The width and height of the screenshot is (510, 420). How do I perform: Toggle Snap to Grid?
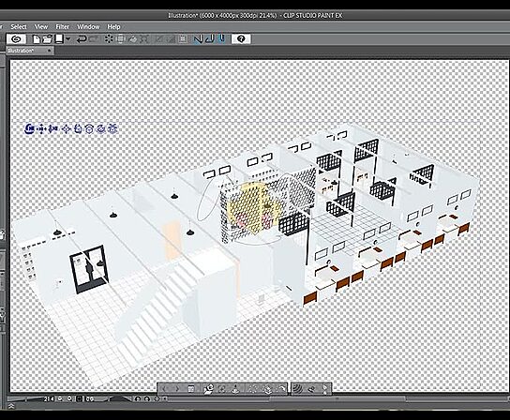pos(222,39)
